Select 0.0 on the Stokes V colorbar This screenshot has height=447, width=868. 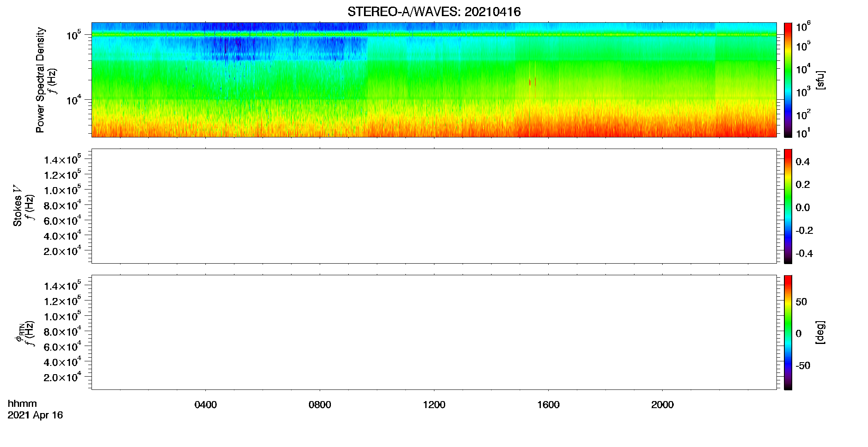[803, 208]
